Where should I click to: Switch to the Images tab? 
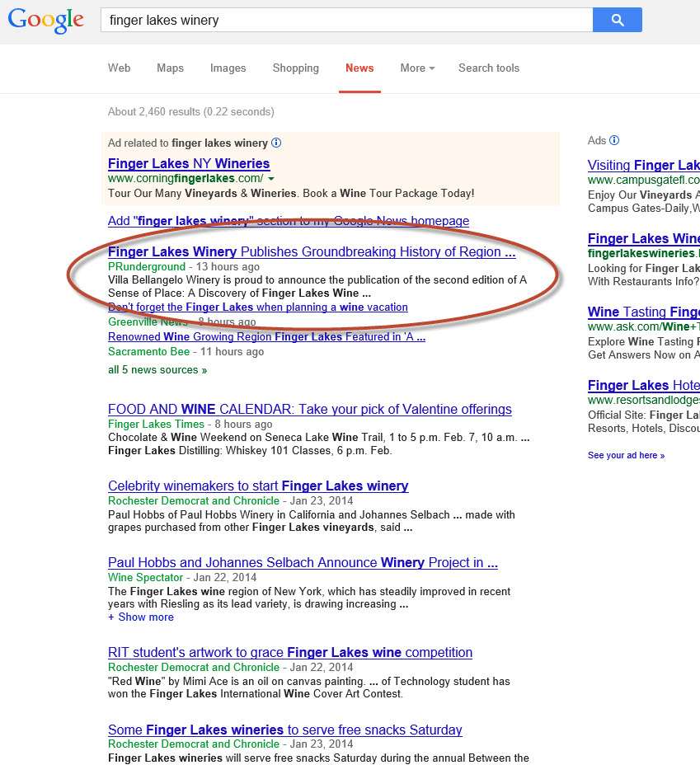[x=228, y=68]
